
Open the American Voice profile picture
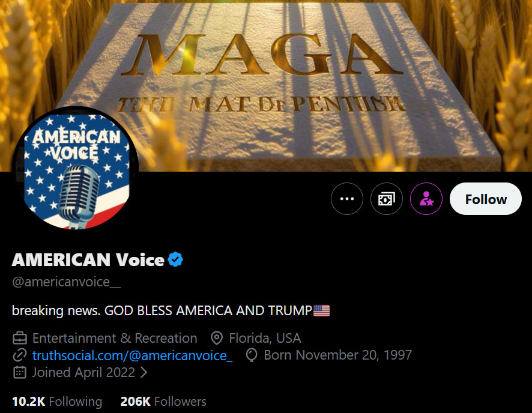point(75,170)
